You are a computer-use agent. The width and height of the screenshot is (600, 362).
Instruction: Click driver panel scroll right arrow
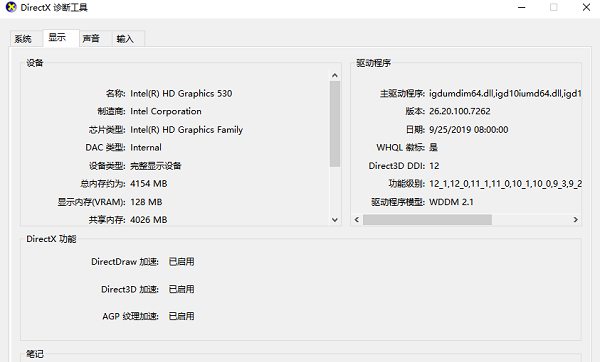click(576, 220)
